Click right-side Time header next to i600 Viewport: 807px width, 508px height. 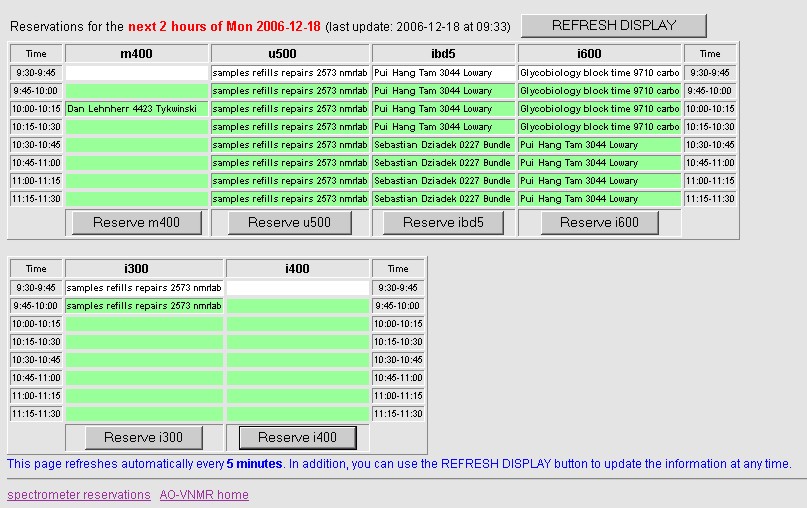710,54
